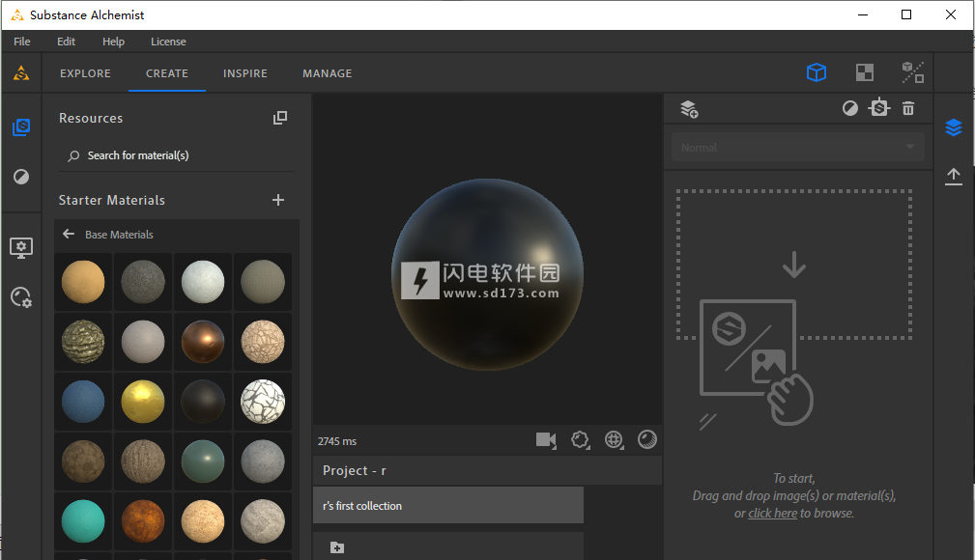Click the Substance bake icon in layer toolbar
975x560 pixels.
click(879, 108)
